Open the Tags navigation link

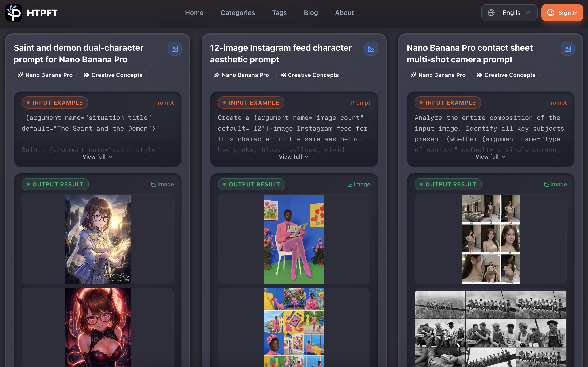click(x=279, y=13)
